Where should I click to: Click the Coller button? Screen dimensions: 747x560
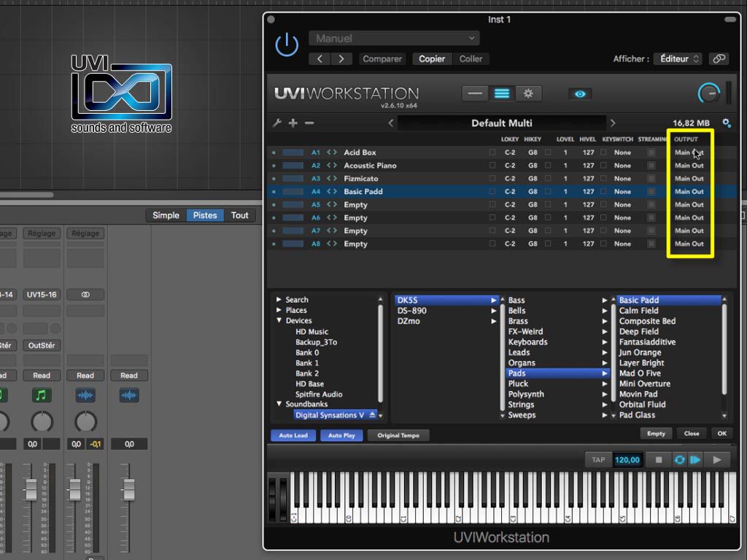click(x=471, y=58)
